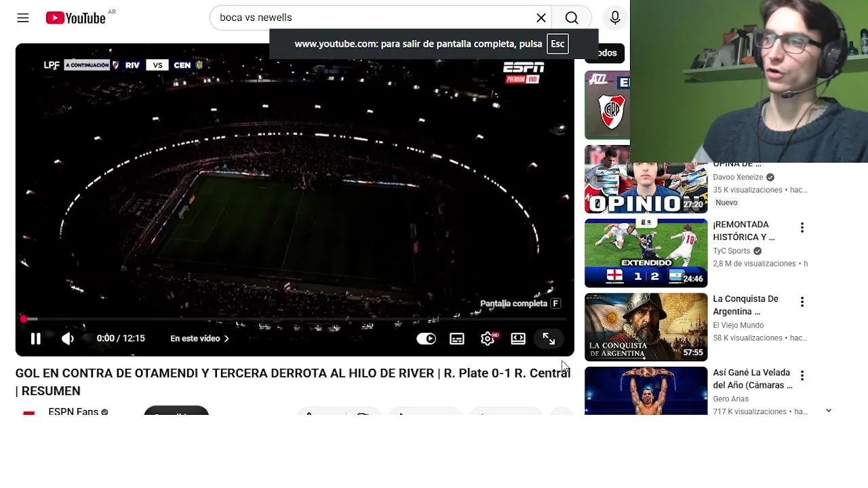Image resolution: width=868 pixels, height=488 pixels.
Task: Open the ESPN Fans channel
Action: pos(73,411)
